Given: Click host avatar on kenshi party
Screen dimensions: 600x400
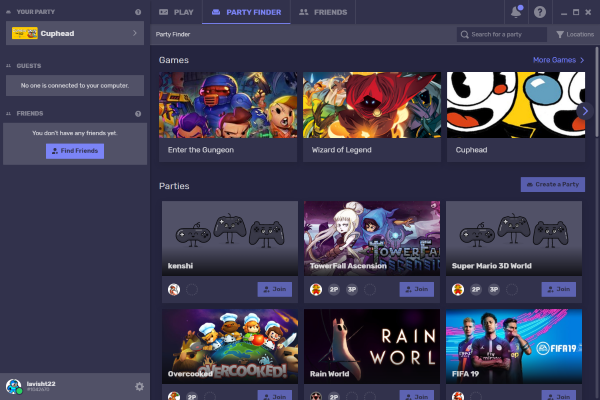Looking at the screenshot, I should coord(174,289).
